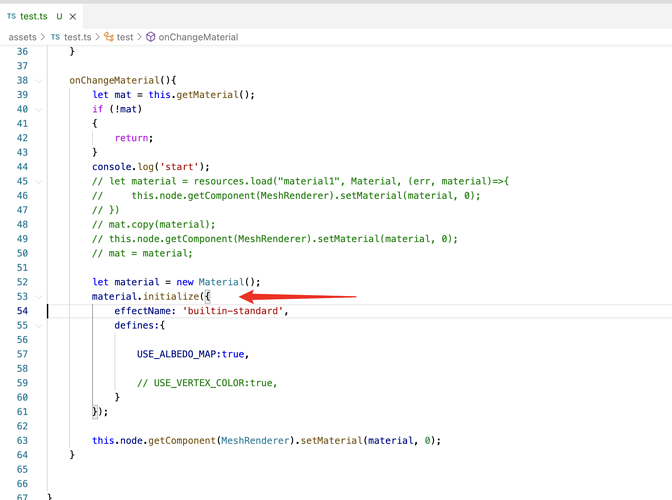Open the onChangeMaterial breadcrumb segment
The height and width of the screenshot is (500, 672).
198,37
